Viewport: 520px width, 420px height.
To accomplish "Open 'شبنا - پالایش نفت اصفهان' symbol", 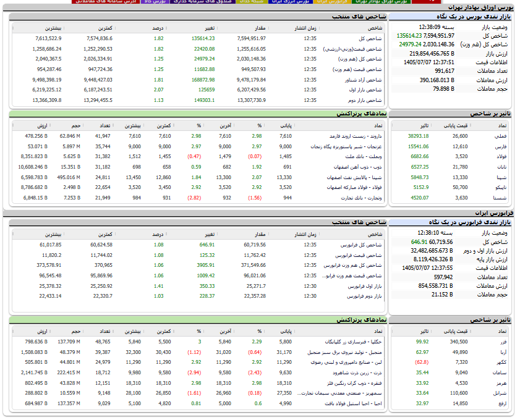I will (354, 177).
